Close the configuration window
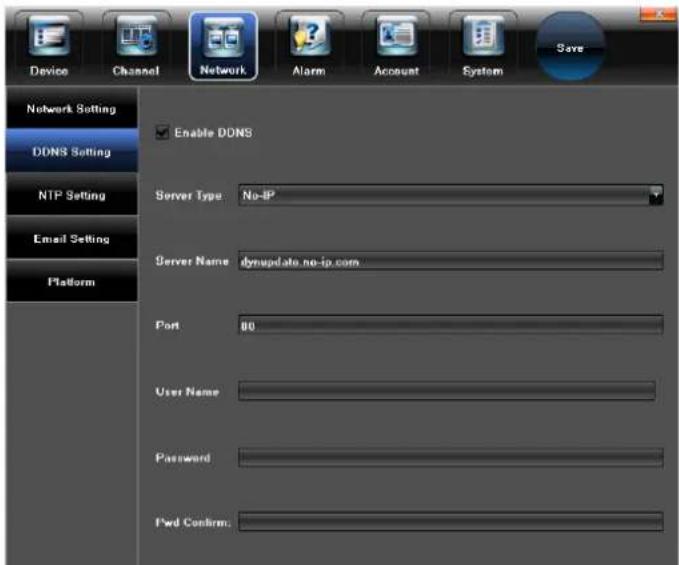Screen dimensions: 679x565 (x=658, y=14)
